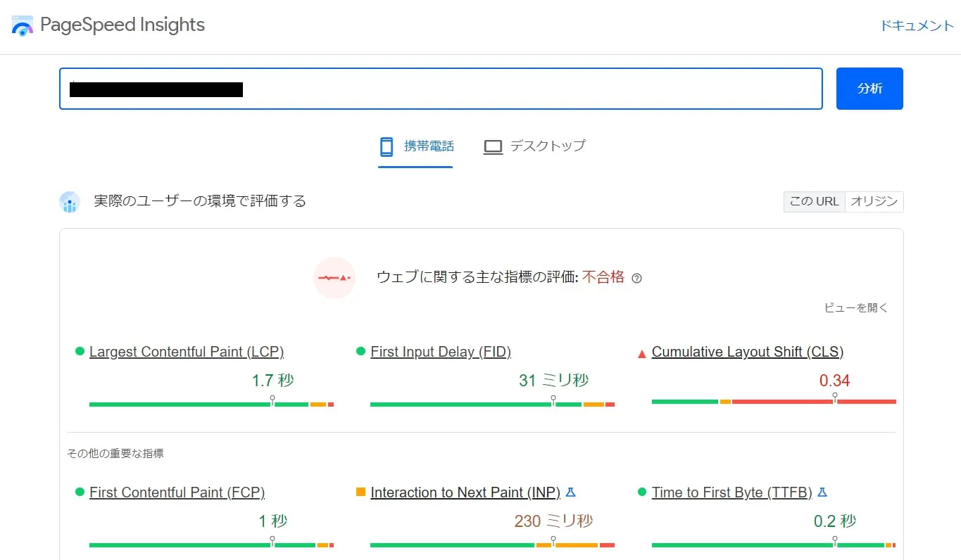Click the TTFB distribution bar
The width and height of the screenshot is (961, 560).
pos(774,545)
